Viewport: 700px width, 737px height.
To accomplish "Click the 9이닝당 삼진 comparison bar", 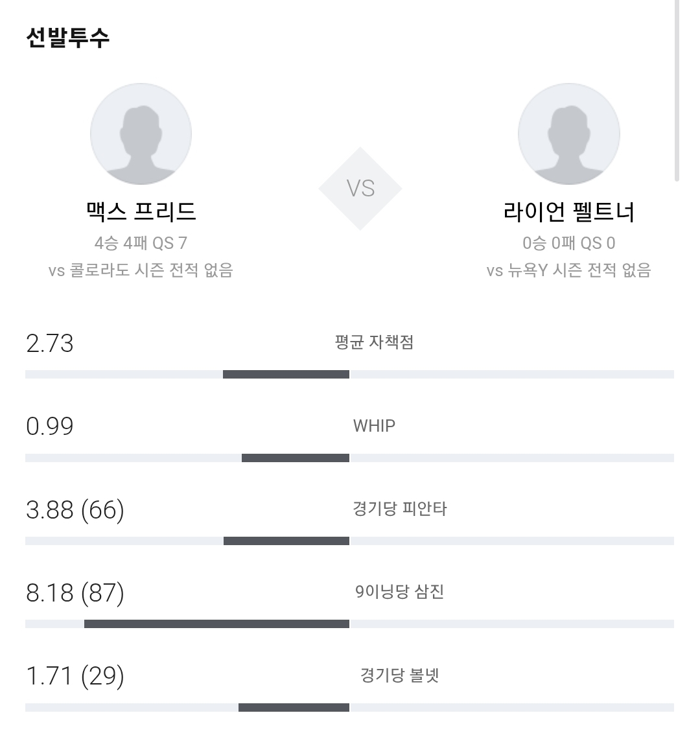I will point(350,624).
